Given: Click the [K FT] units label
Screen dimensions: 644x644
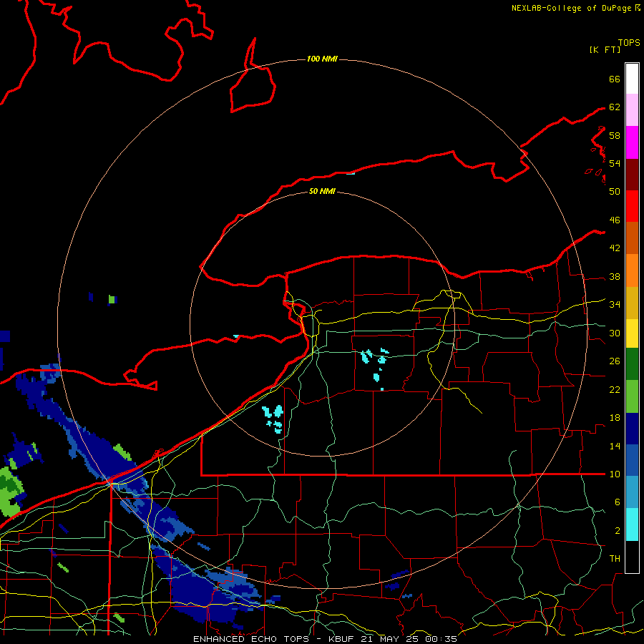Looking at the screenshot, I should coord(605,50).
